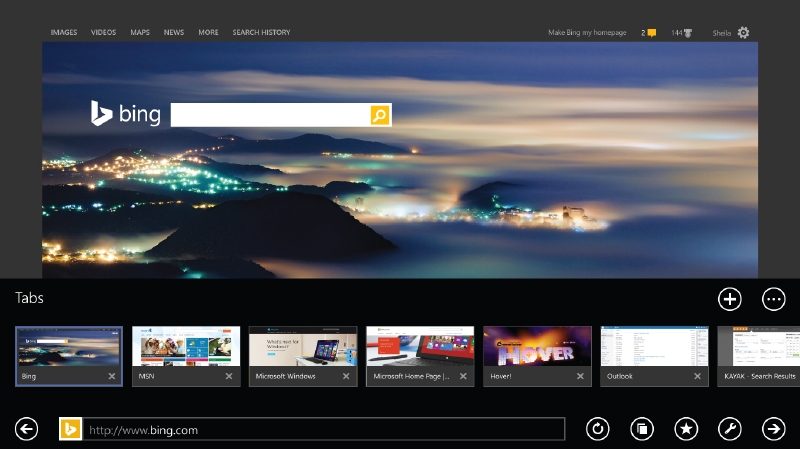800x449 pixels.
Task: Close the Microsoft Home Page tab
Action: pos(463,376)
